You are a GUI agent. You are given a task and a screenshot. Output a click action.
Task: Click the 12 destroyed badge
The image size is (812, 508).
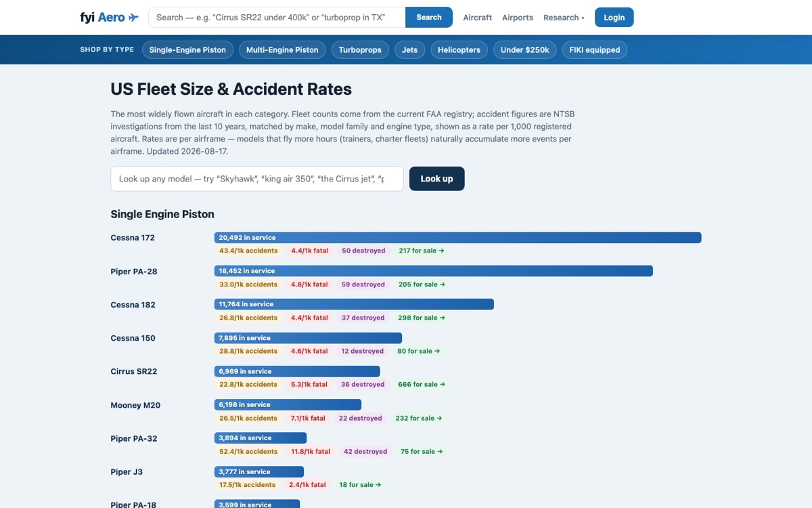[363, 351]
